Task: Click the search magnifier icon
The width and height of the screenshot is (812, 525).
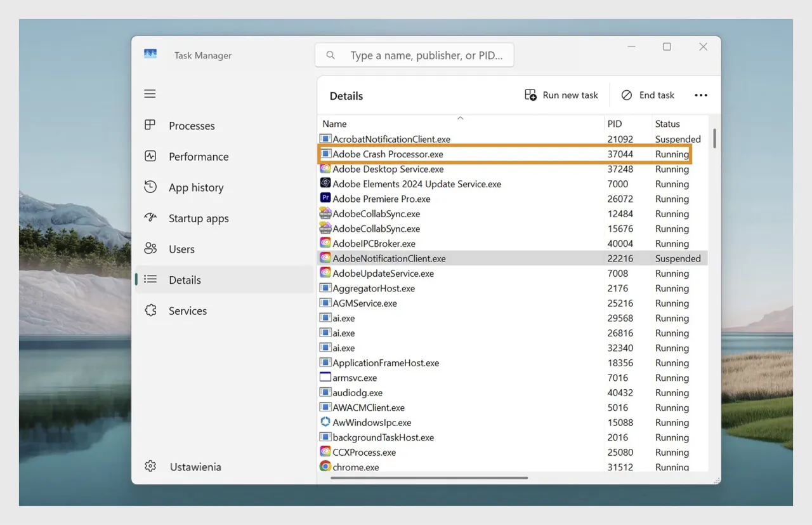Action: (331, 55)
